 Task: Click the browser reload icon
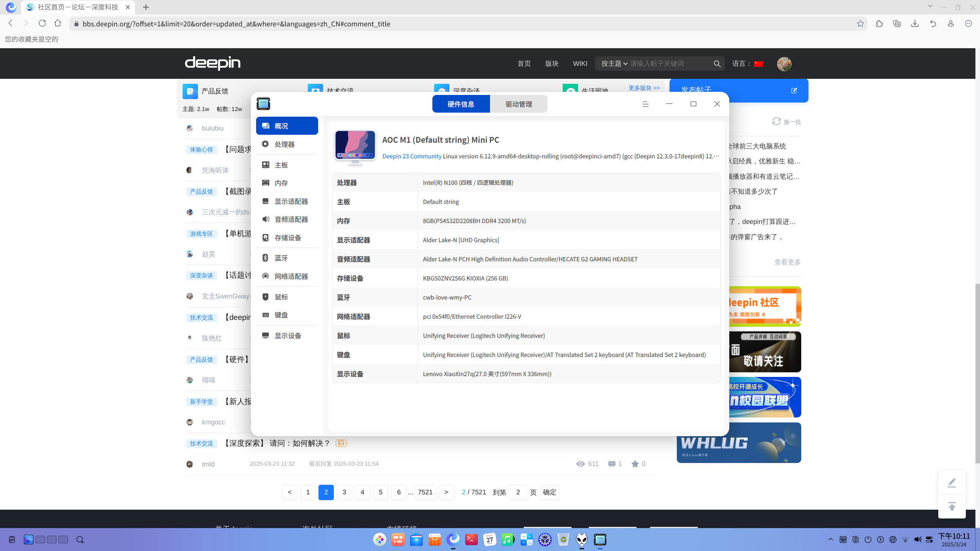(x=42, y=23)
